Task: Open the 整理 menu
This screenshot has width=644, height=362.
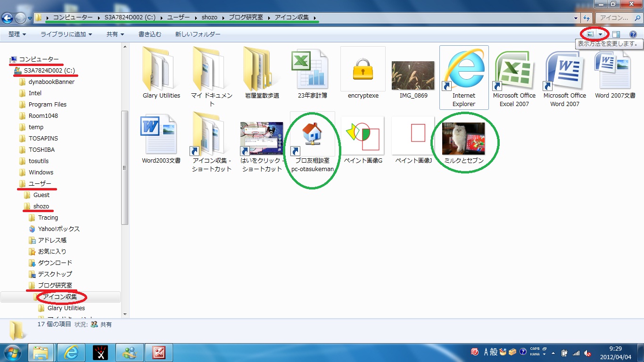Action: [17, 34]
